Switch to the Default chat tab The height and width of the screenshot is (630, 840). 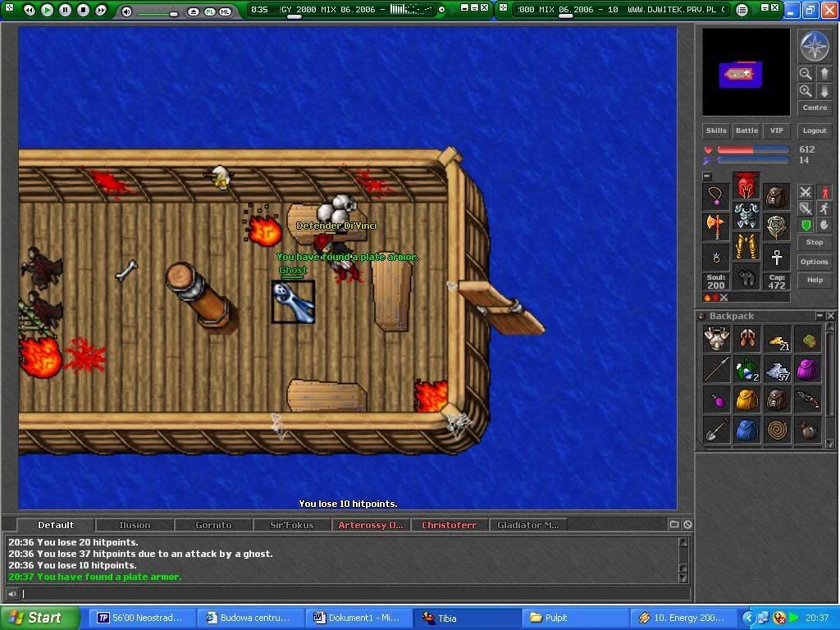pyautogui.click(x=56, y=525)
